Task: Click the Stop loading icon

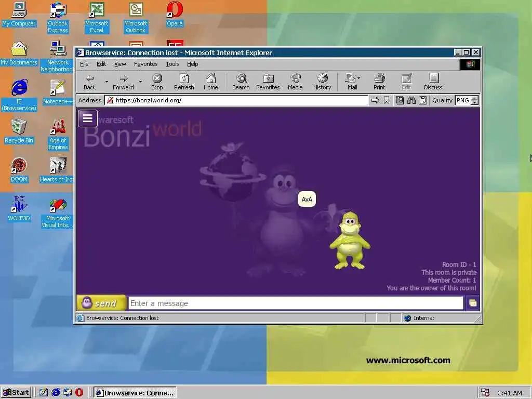Action: [x=157, y=82]
